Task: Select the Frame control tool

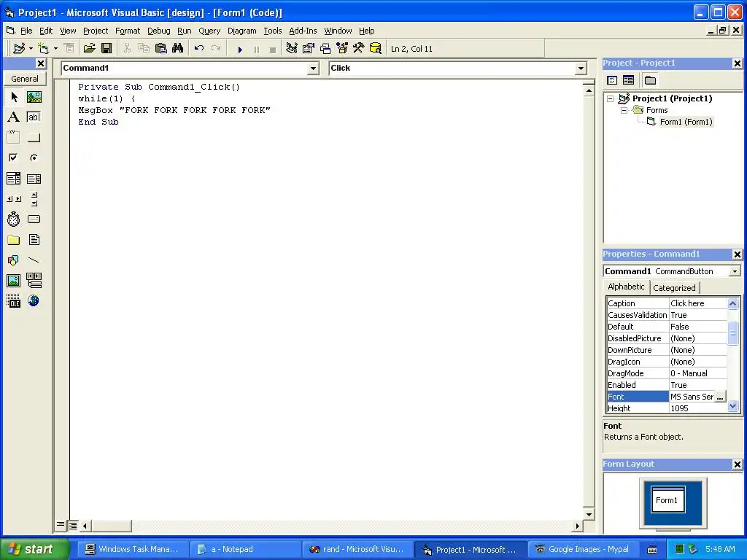Action: pyautogui.click(x=14, y=138)
